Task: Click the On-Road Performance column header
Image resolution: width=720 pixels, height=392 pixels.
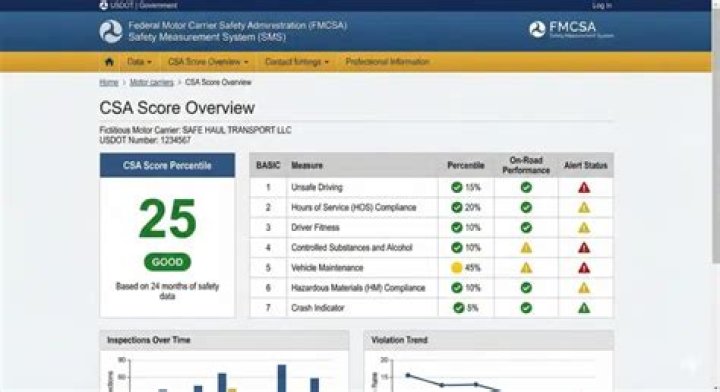Action: coord(526,165)
